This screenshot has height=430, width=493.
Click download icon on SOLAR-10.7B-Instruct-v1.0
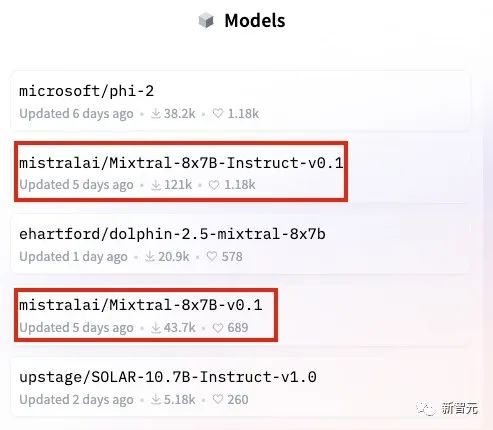156,399
